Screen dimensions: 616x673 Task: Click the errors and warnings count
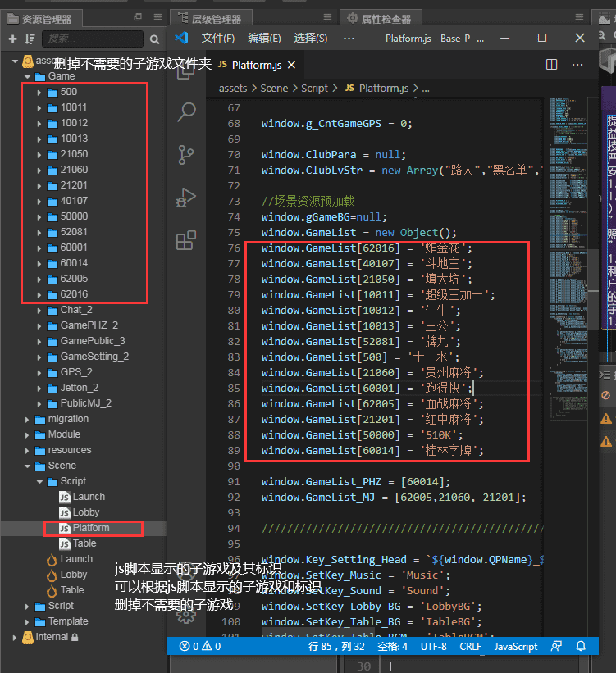point(200,646)
